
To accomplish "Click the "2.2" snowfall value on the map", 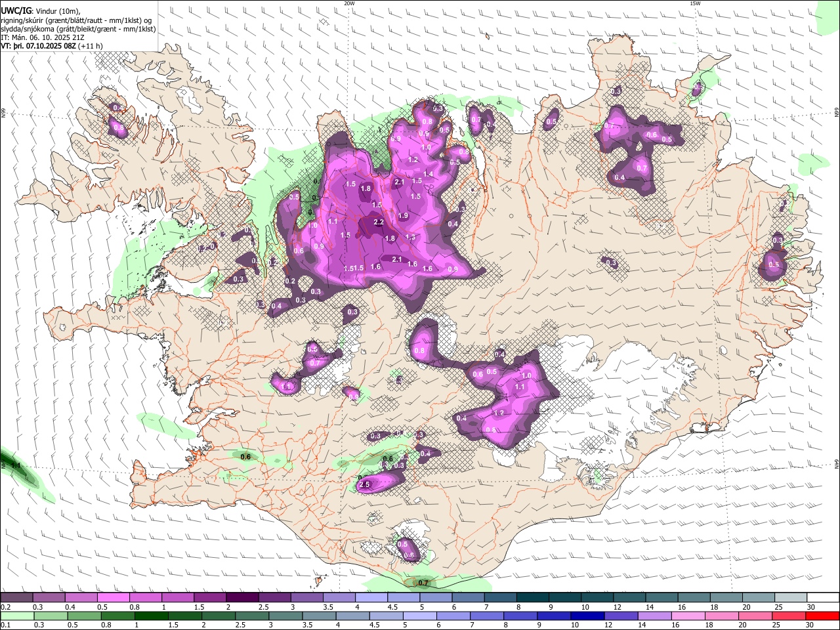I will pos(379,222).
